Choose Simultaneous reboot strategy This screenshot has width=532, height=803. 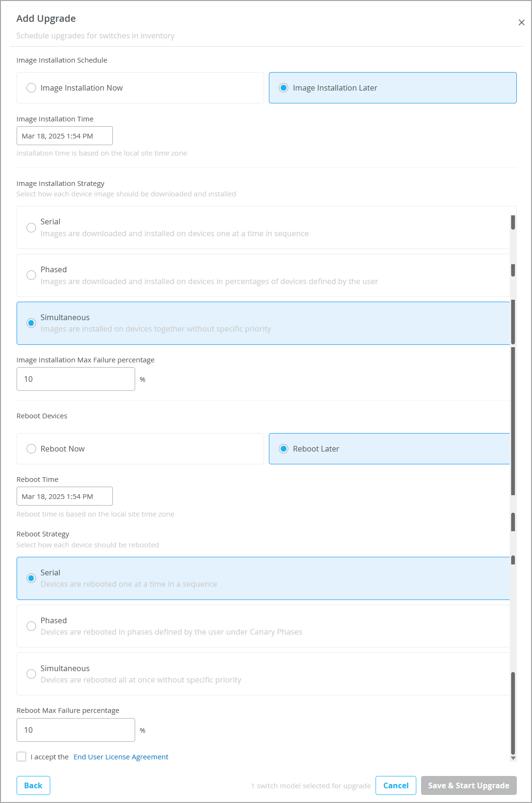tap(31, 674)
